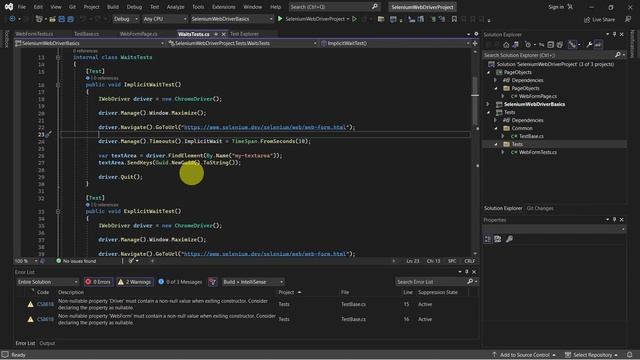Open Entire Solution scope dropdown
640x360 pixels.
(x=47, y=282)
